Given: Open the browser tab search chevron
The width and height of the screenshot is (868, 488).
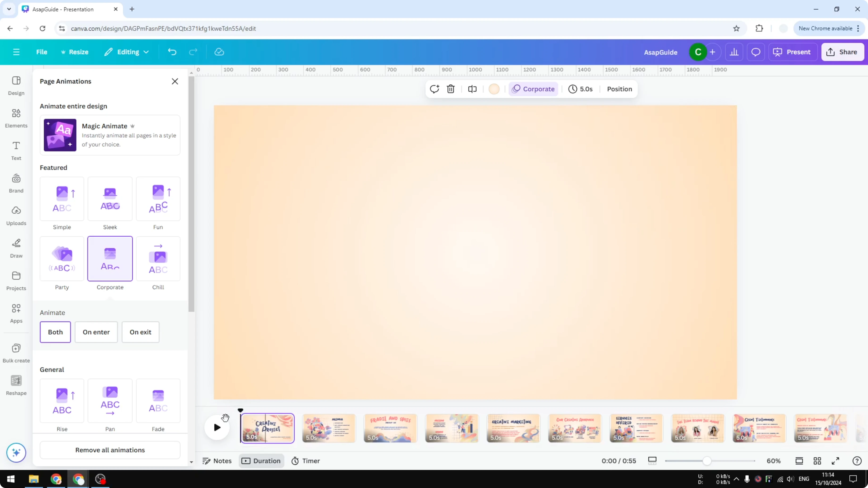Looking at the screenshot, I should [x=9, y=9].
